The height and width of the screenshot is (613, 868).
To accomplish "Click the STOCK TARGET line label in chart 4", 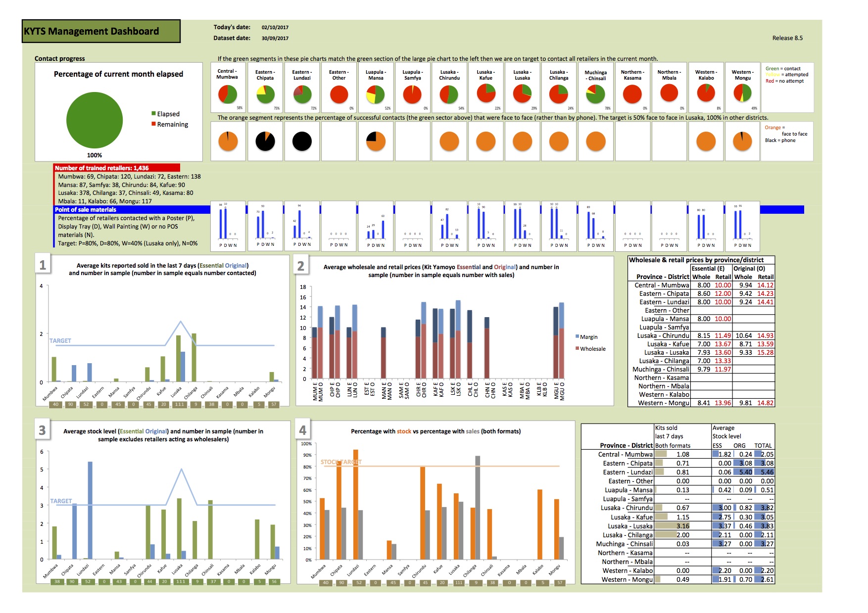I will (x=341, y=462).
